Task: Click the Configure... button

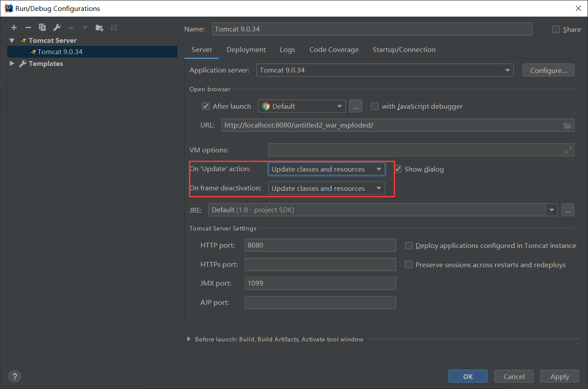Action: [x=548, y=70]
